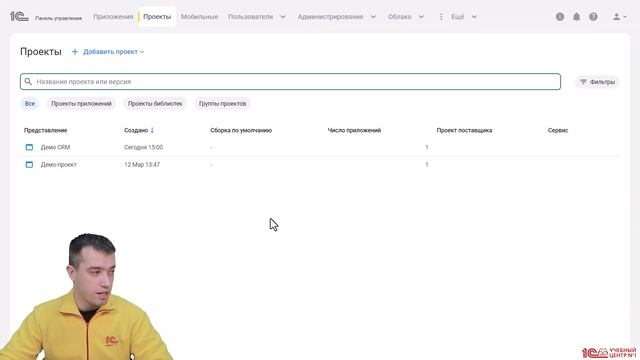The height and width of the screenshot is (360, 640).
Task: Select the Проекты библиотек filter chip
Action: pyautogui.click(x=155, y=104)
